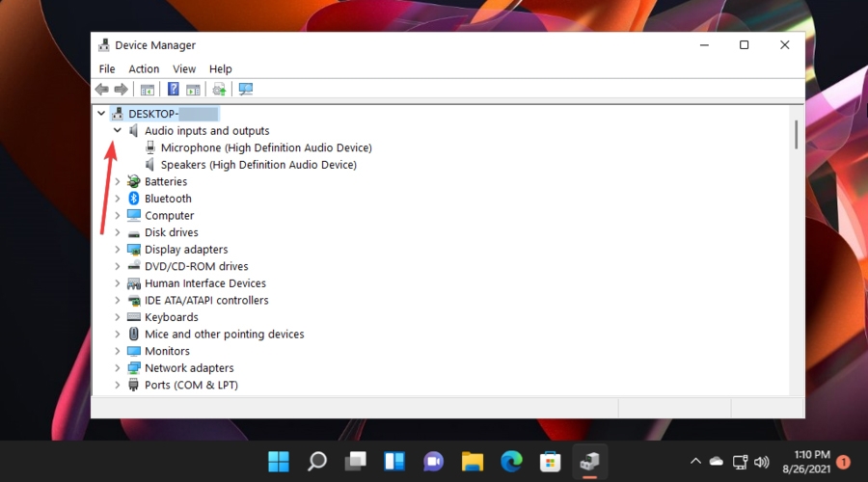
Task: Select the Network adapters icon
Action: [x=133, y=368]
